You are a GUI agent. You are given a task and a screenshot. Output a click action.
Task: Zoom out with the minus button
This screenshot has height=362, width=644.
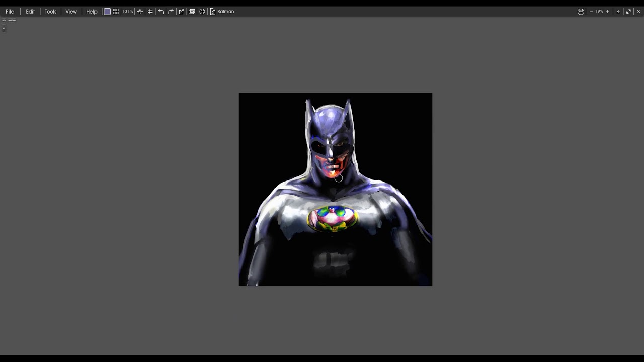tap(591, 11)
